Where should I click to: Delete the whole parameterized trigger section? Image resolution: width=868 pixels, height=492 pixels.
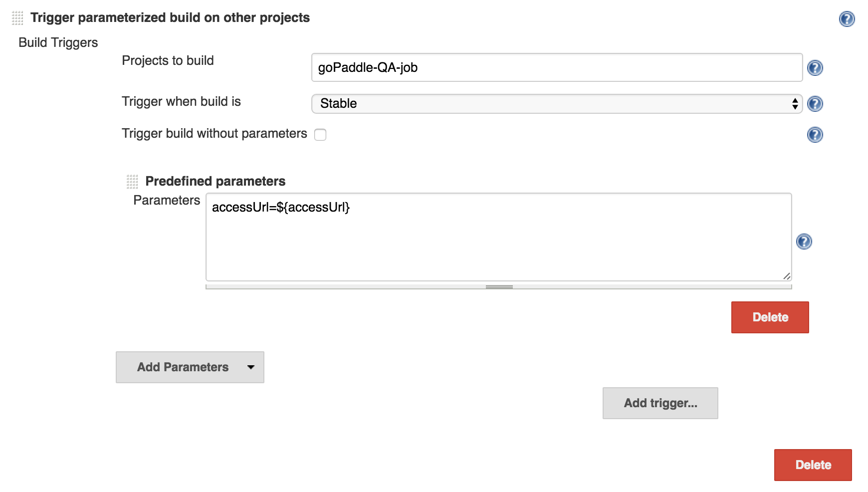813,465
